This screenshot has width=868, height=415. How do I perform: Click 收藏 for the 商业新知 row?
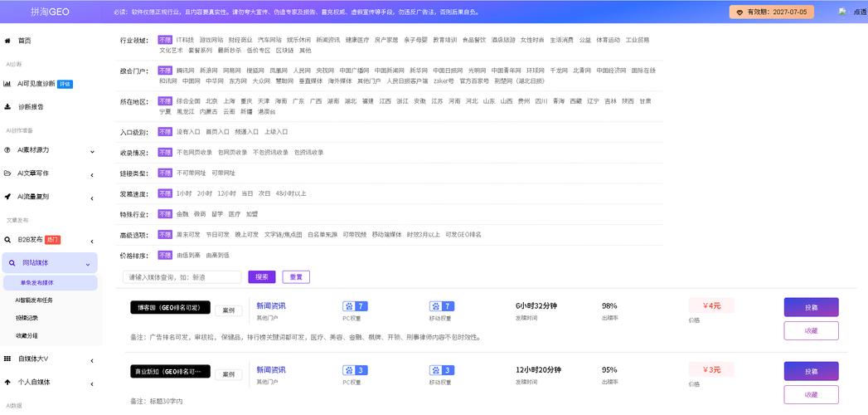click(x=811, y=394)
